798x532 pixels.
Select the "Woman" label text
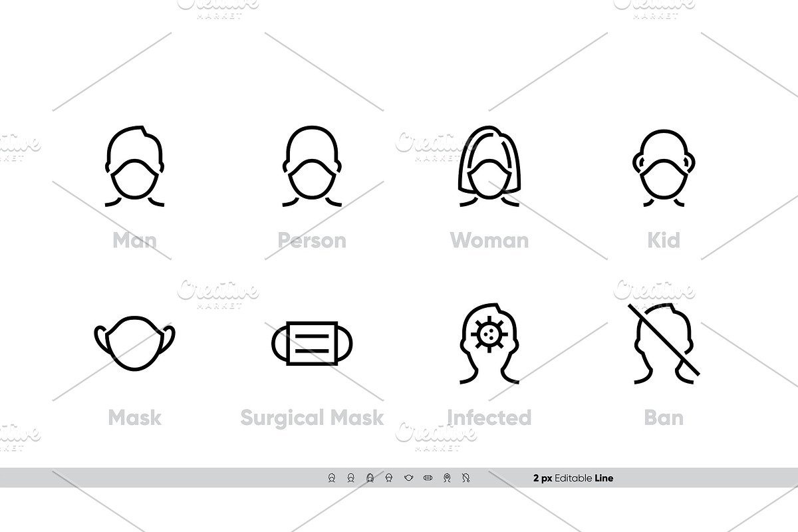point(489,240)
